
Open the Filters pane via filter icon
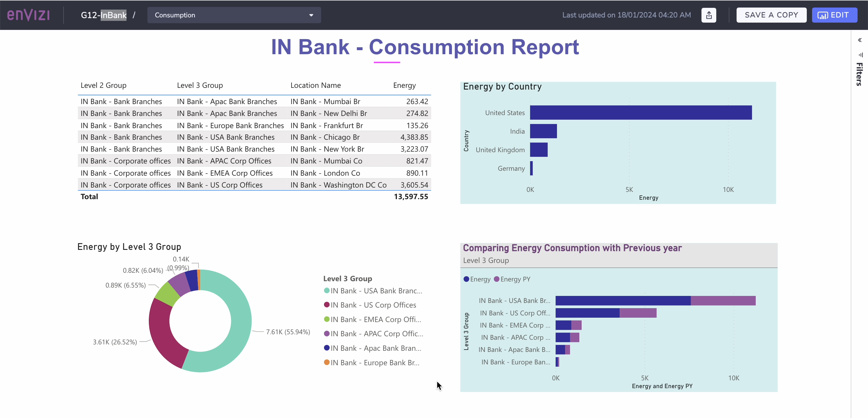[x=860, y=54]
